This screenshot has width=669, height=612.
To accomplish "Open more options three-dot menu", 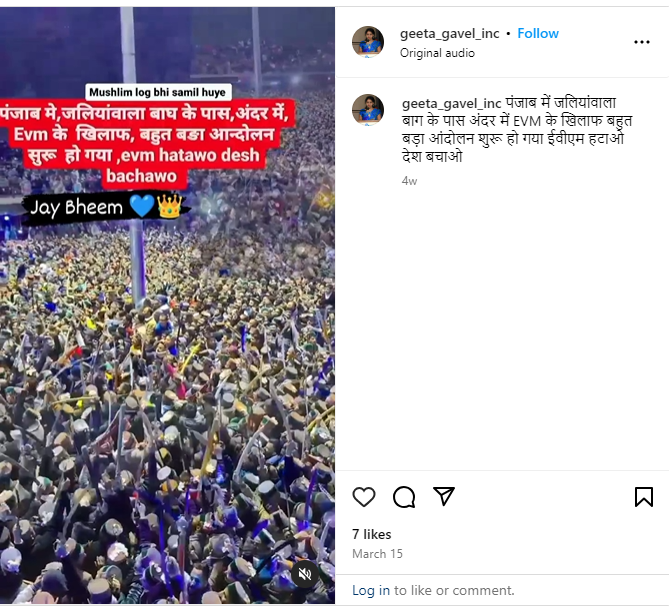I will [641, 42].
